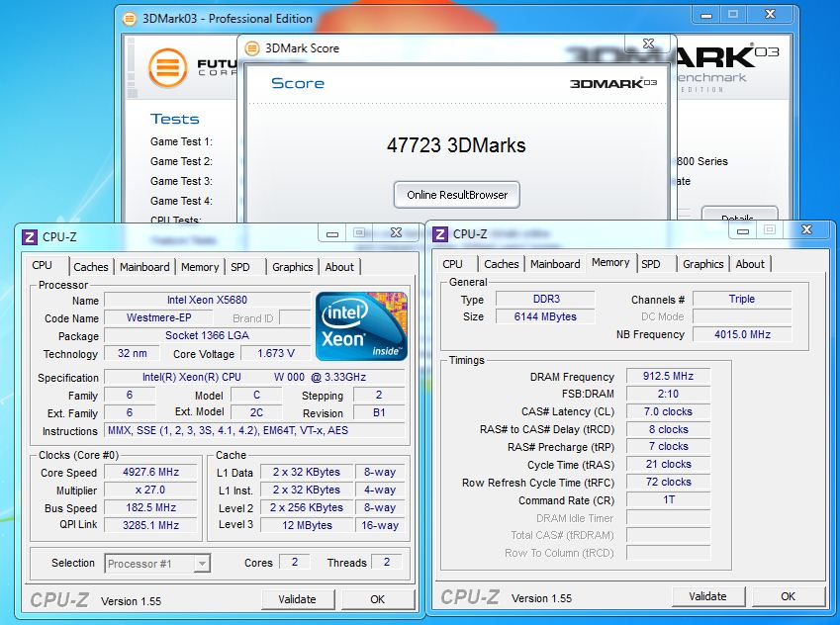Click the Core Speed value field
The width and height of the screenshot is (840, 625).
point(151,473)
